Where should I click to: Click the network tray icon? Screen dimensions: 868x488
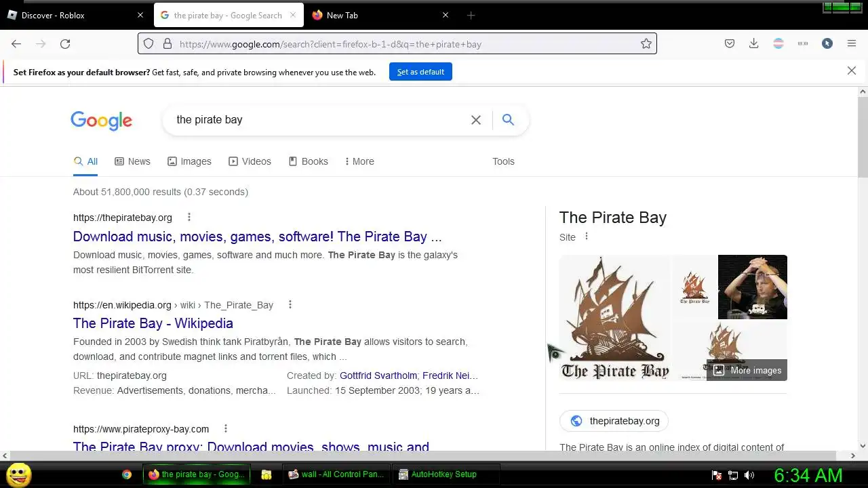click(733, 475)
